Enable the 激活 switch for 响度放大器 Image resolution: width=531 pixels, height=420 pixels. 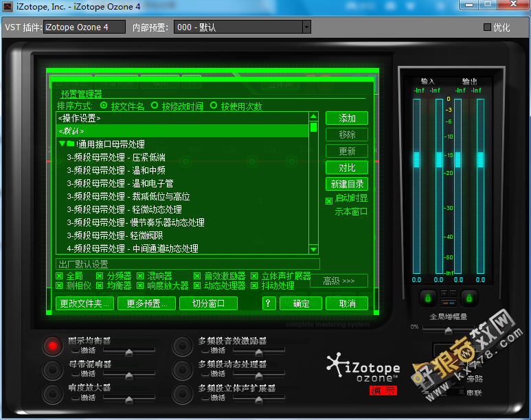point(76,398)
